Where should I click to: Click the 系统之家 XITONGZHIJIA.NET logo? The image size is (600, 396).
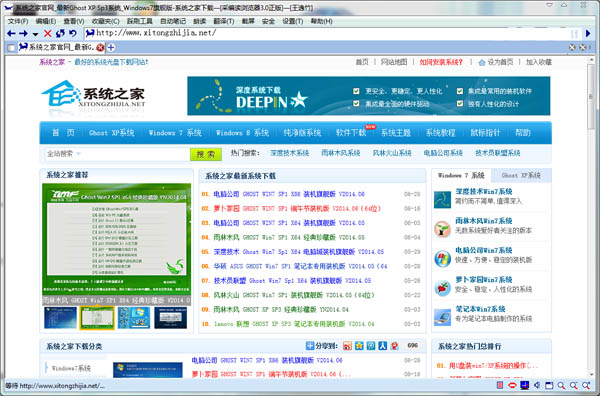click(94, 96)
